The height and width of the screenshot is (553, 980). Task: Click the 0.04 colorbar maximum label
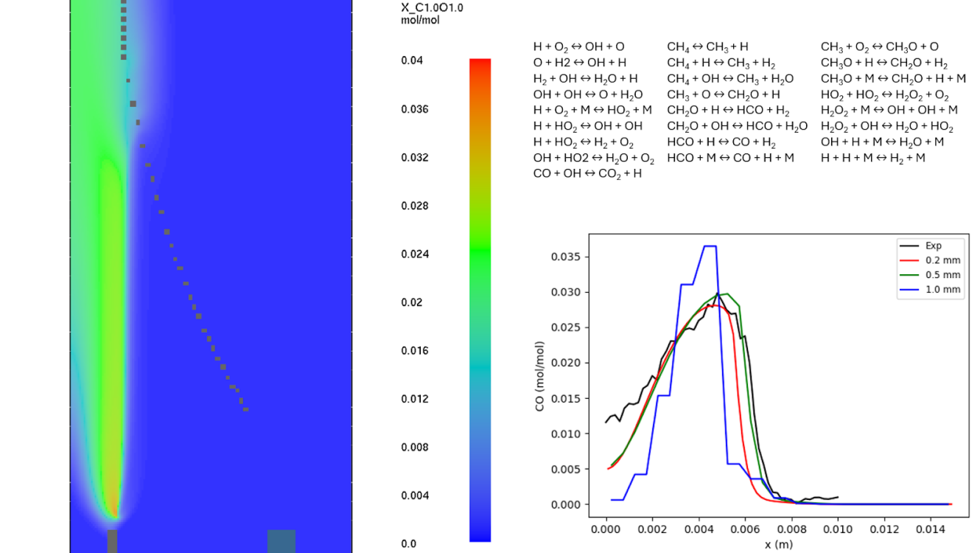412,60
